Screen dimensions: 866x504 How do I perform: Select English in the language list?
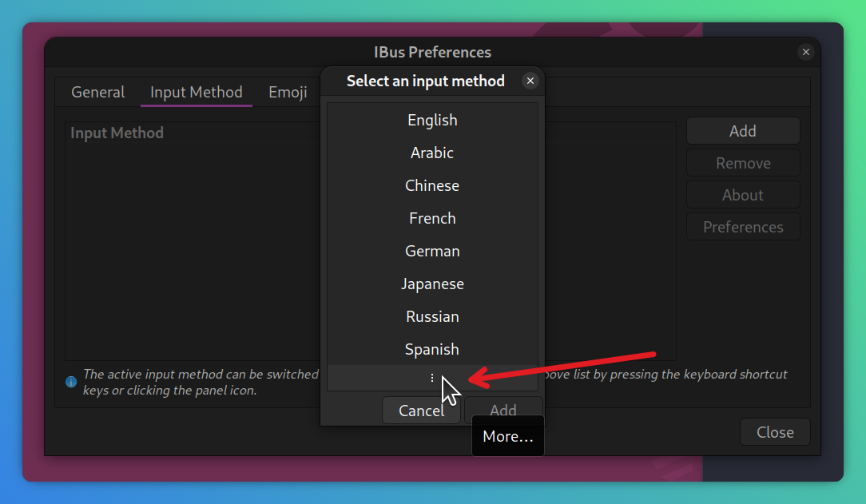tap(432, 120)
